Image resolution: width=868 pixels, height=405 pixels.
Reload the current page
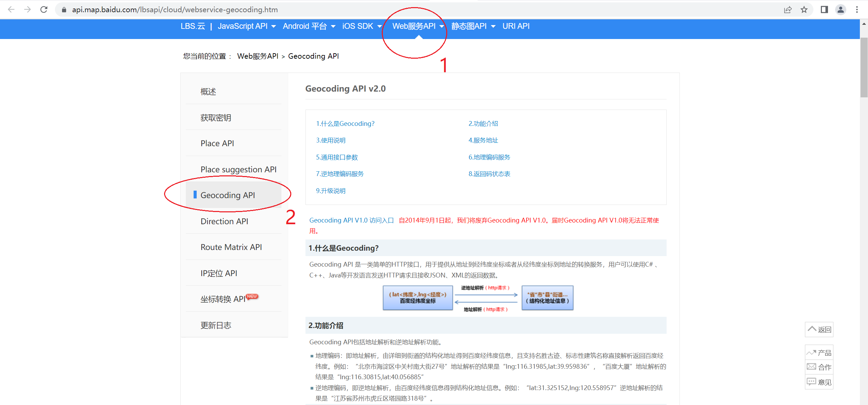pos(44,9)
